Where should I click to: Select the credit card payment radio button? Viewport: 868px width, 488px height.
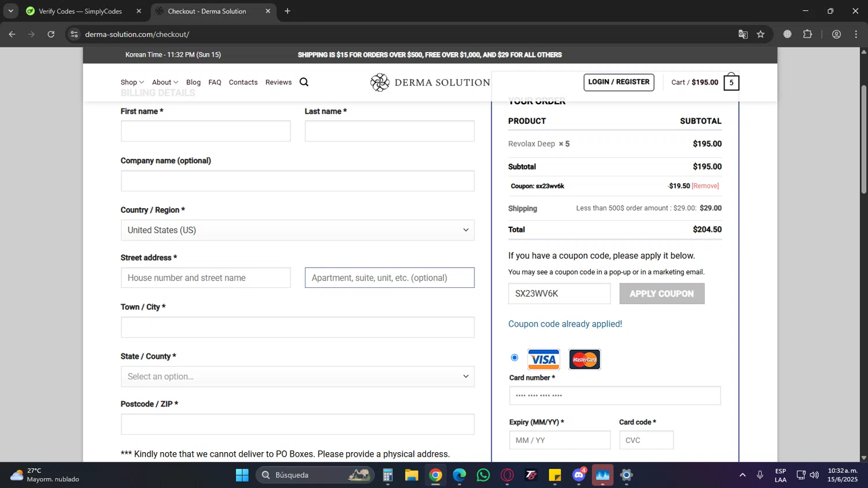(514, 357)
